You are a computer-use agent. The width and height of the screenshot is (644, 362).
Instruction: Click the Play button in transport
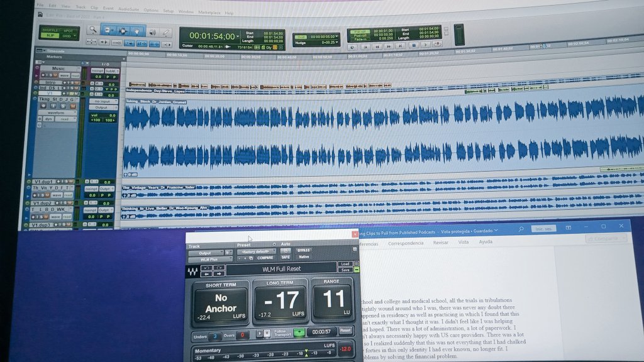[x=426, y=45]
